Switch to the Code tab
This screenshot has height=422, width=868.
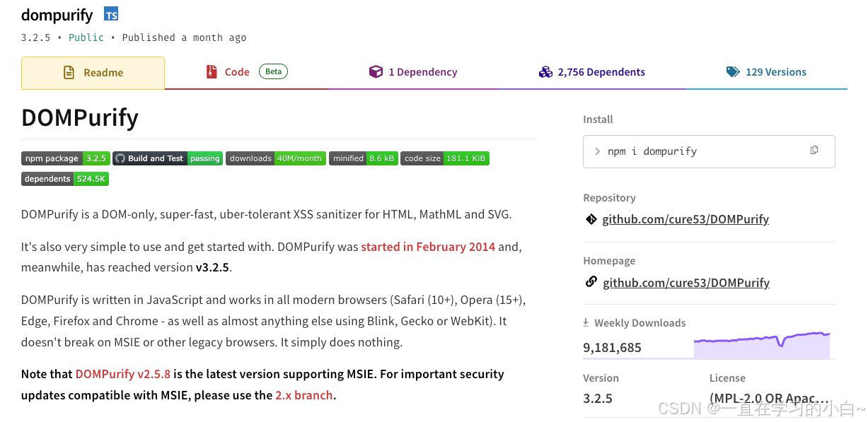(x=247, y=72)
